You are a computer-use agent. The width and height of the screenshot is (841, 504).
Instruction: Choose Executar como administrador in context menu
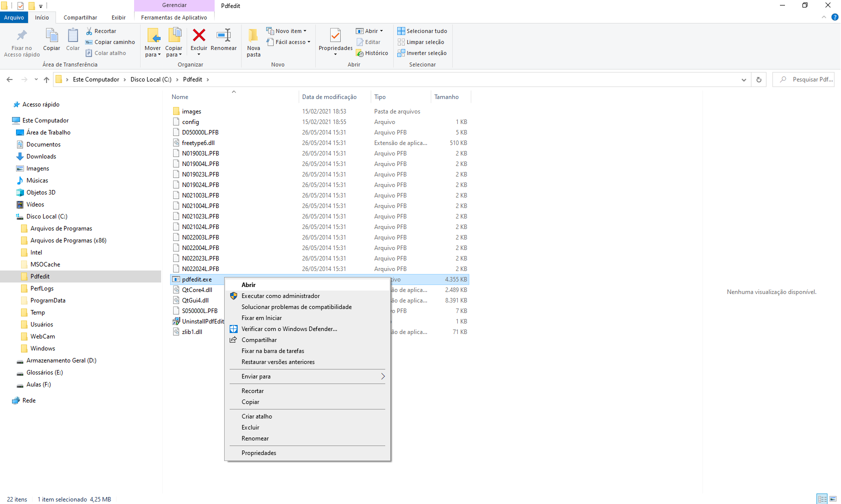coord(280,296)
